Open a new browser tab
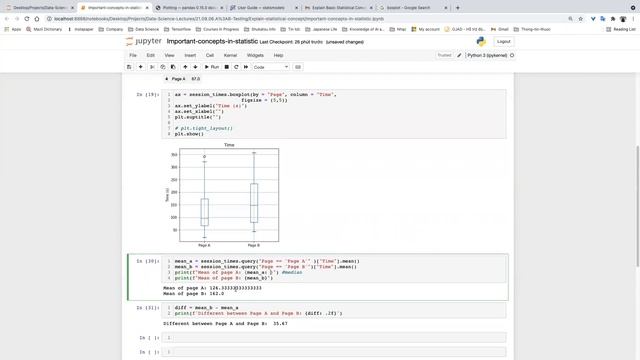Image resolution: width=640 pixels, height=360 pixels. tap(458, 7)
